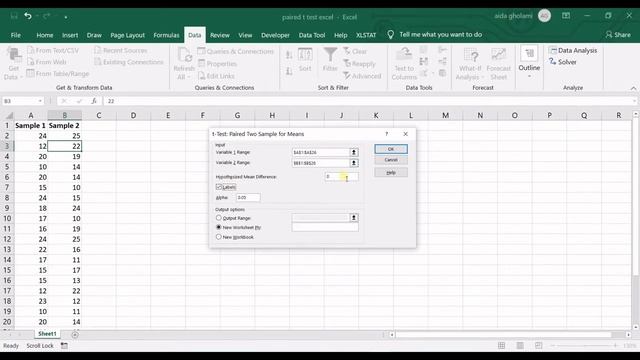The image size is (640, 360).
Task: Click horizontal scrollbar right arrow
Action: (628, 335)
